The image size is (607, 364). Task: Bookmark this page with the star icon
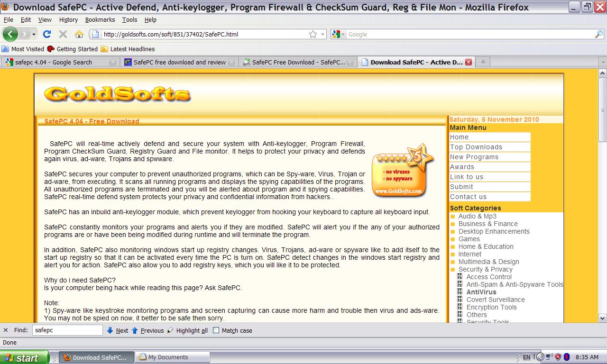313,34
